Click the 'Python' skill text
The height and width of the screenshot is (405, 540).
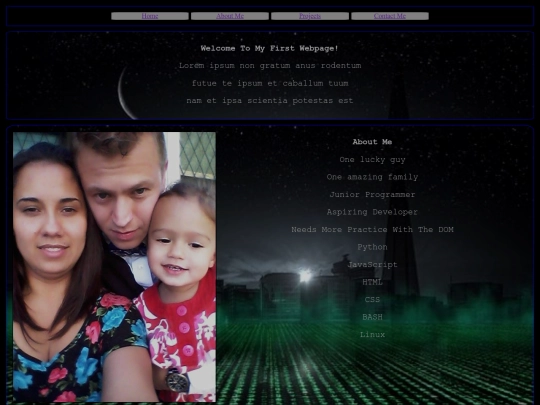click(372, 247)
